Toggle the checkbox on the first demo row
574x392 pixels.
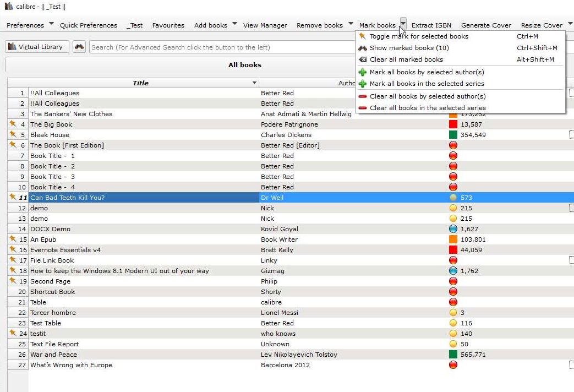point(571,208)
